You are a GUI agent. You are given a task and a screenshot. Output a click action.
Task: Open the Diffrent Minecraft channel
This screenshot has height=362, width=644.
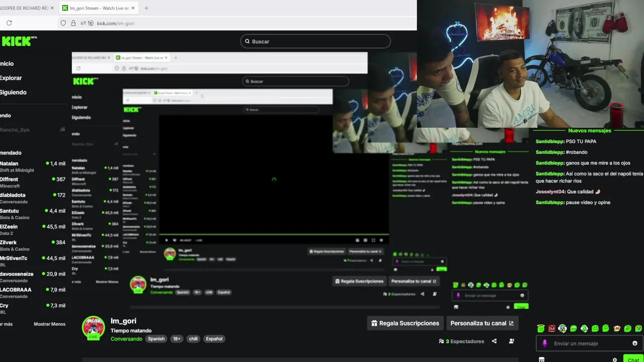[x=33, y=182]
